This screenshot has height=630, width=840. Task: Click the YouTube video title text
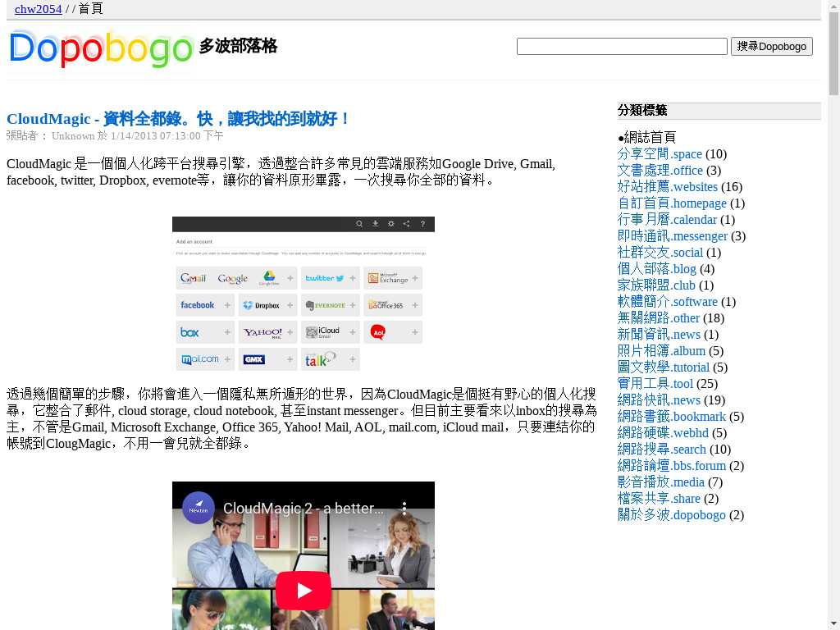click(304, 509)
